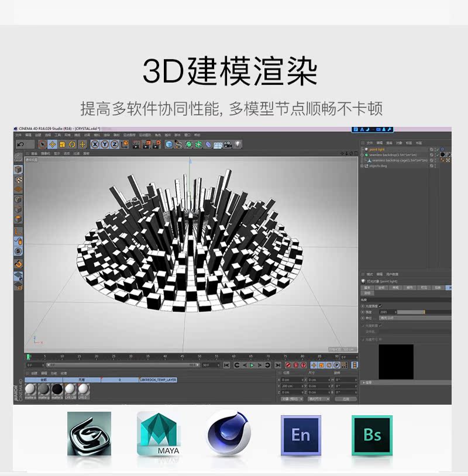Switch to the 坐标 attribute tab

click(x=381, y=288)
